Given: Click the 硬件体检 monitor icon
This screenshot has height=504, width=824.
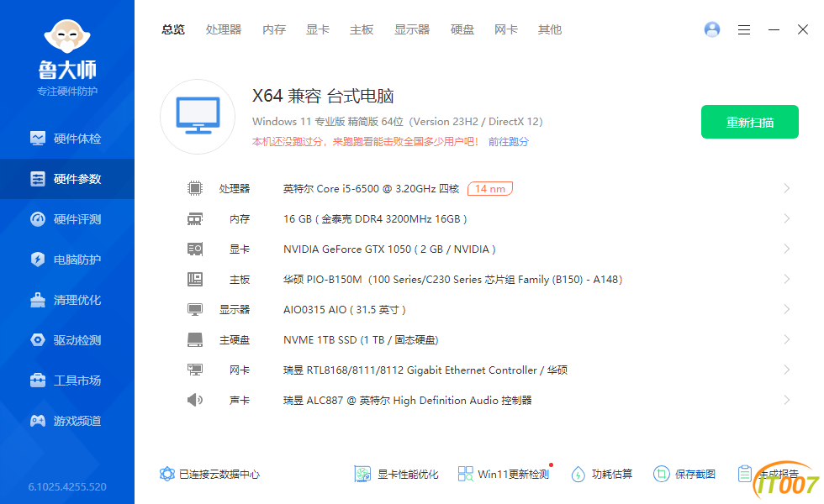Looking at the screenshot, I should tap(38, 139).
